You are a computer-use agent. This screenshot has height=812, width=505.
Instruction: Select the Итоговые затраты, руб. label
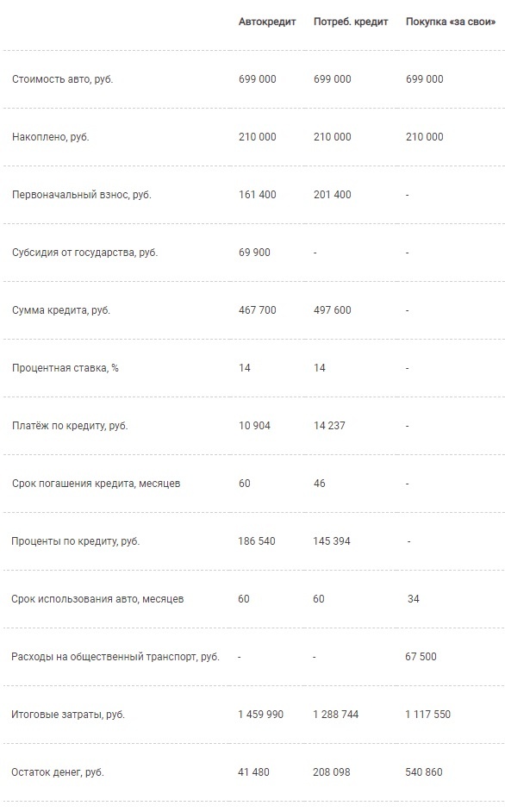68,715
